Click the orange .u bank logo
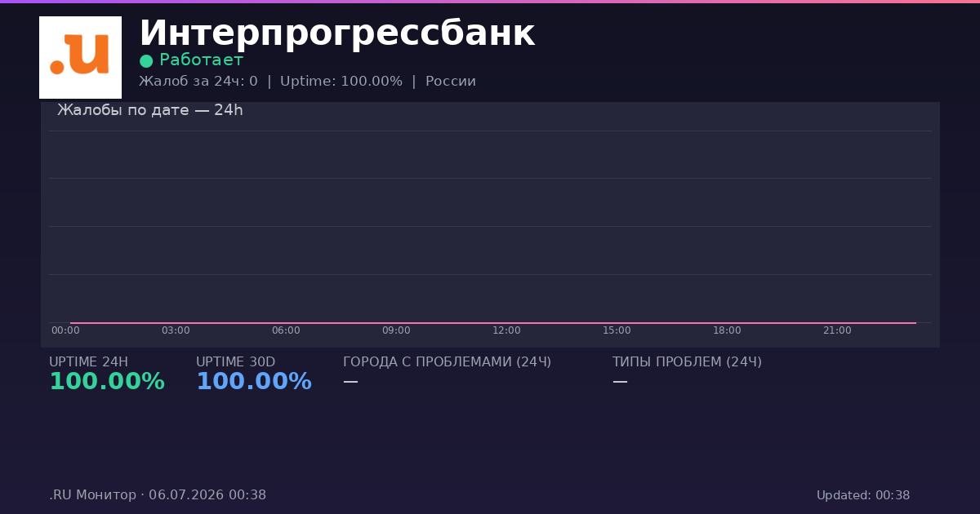The height and width of the screenshot is (514, 980). point(80,57)
